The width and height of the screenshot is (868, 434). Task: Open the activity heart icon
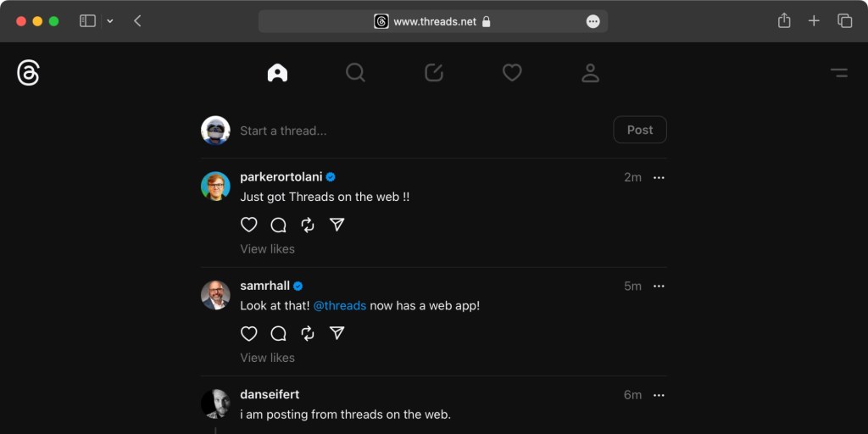coord(512,74)
